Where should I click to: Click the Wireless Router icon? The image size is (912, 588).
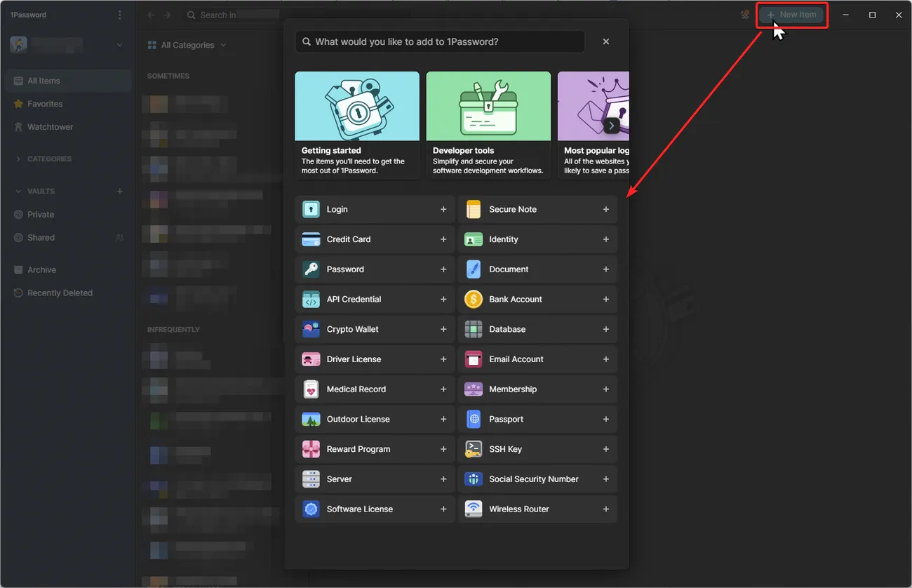point(474,509)
